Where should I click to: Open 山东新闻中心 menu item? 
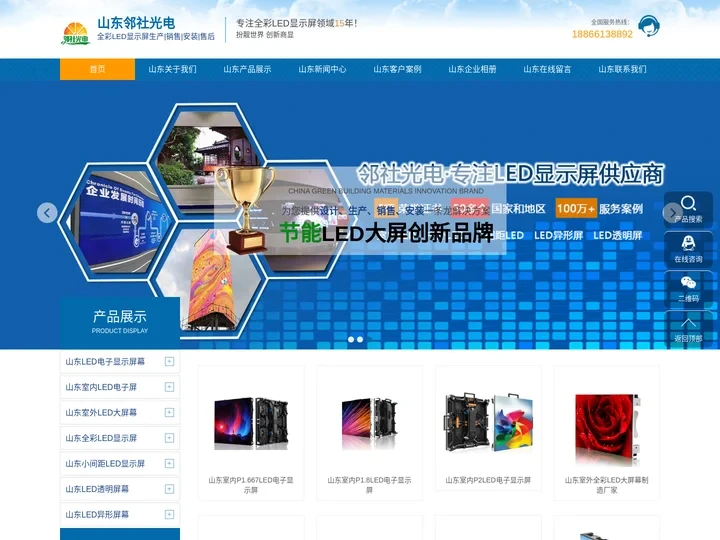322,69
